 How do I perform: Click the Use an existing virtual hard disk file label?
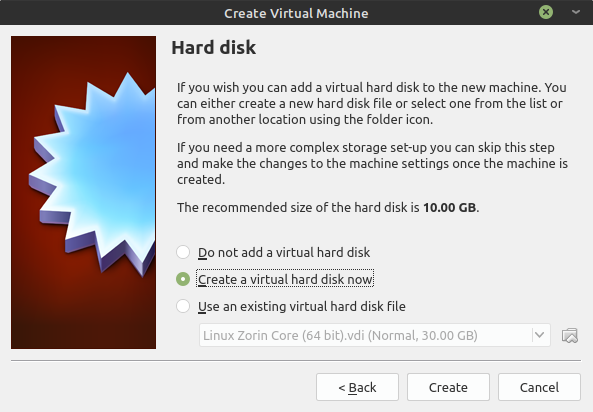pos(302,306)
